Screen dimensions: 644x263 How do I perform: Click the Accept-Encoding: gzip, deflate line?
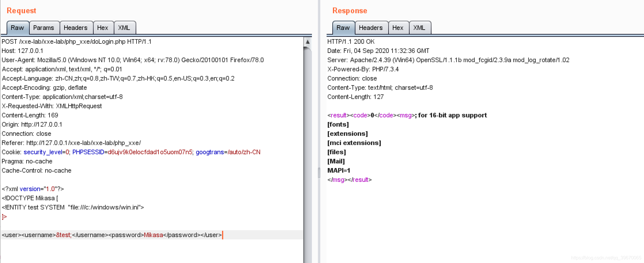[44, 88]
